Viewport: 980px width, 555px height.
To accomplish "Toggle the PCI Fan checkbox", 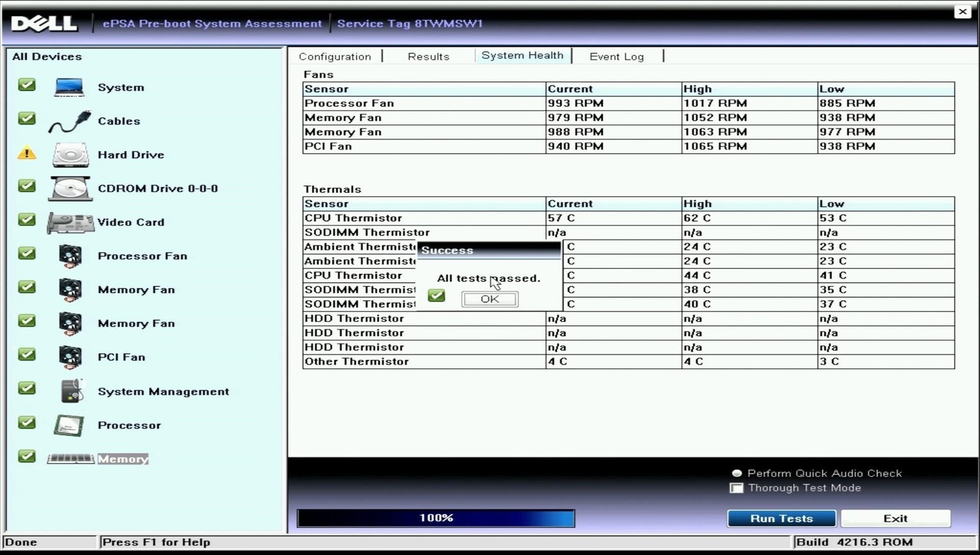I will point(26,354).
